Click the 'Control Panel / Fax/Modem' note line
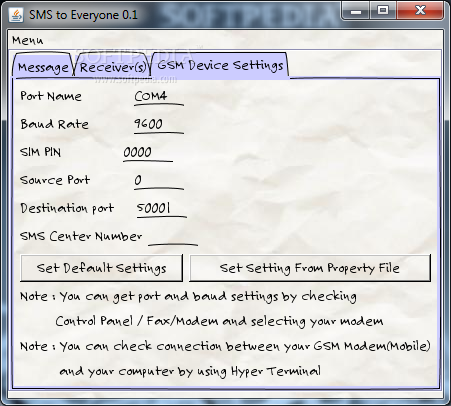 pyautogui.click(x=219, y=321)
